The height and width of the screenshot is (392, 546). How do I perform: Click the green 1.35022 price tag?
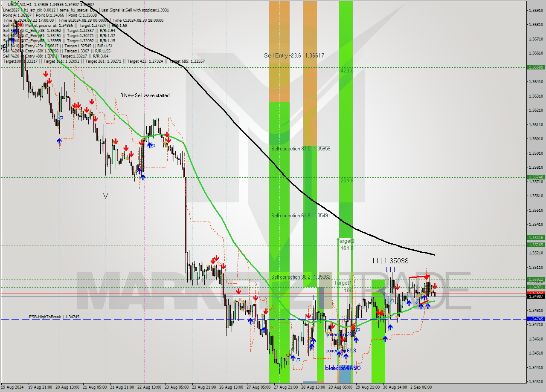pyautogui.click(x=536, y=280)
